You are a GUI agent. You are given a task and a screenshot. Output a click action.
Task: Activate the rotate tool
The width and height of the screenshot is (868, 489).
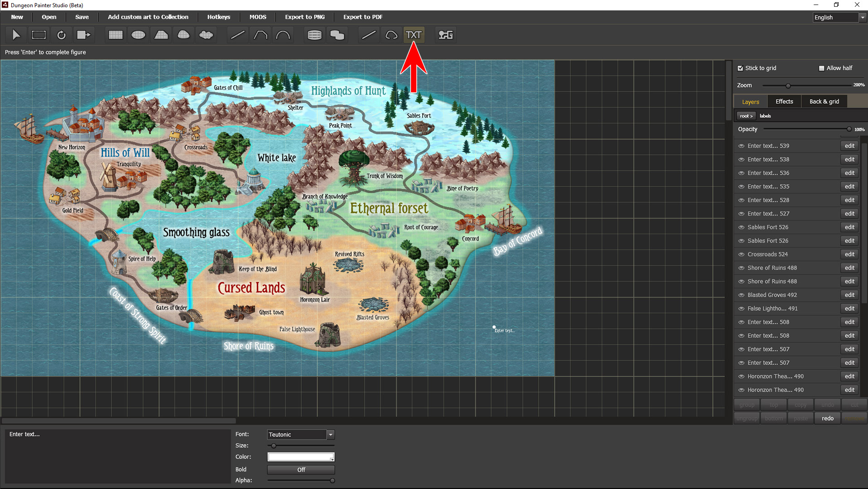61,35
